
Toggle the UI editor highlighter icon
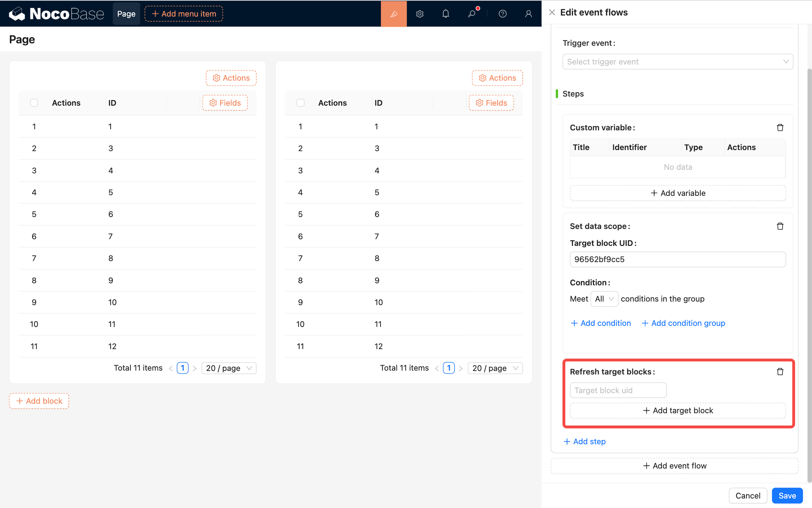click(394, 14)
